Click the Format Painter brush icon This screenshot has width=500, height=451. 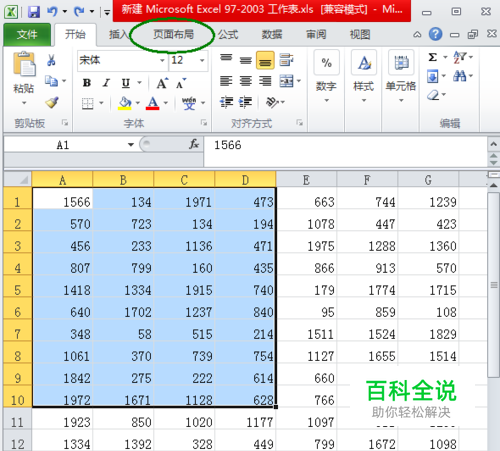[52, 102]
